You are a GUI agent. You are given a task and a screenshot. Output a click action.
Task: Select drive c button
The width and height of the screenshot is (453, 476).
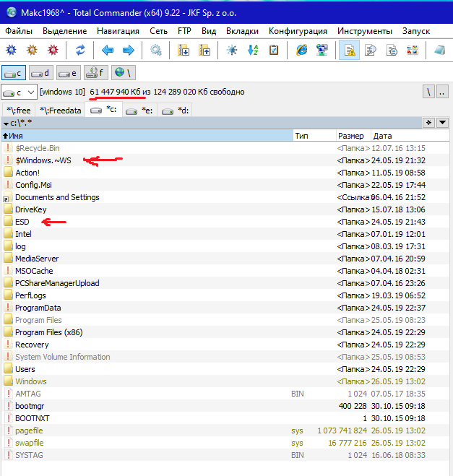[x=14, y=73]
